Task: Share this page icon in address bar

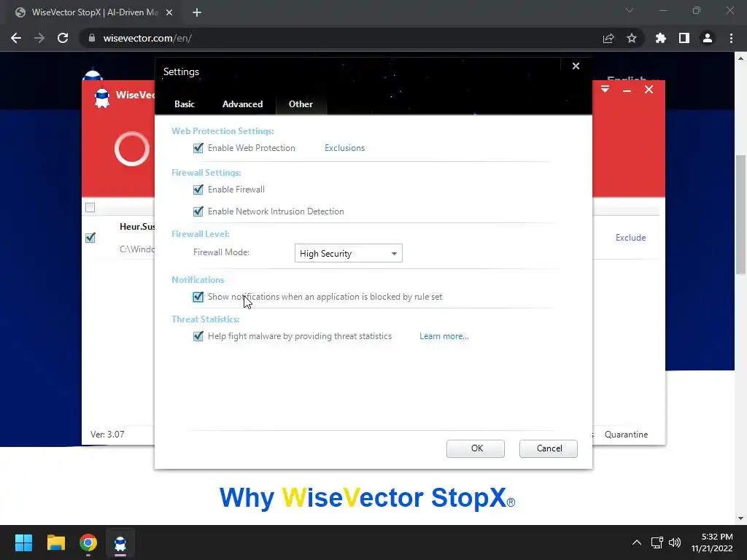Action: 608,38
